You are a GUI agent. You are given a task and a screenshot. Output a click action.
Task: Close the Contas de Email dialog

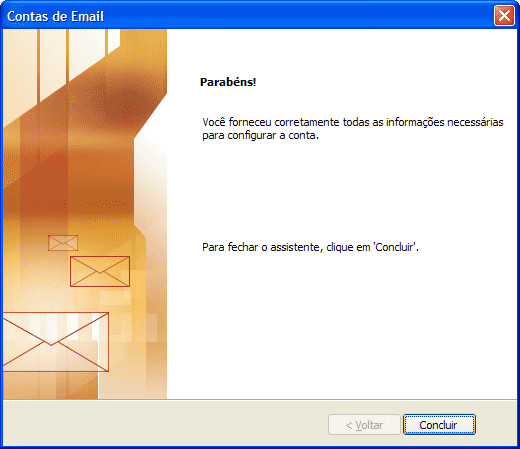[x=504, y=15]
